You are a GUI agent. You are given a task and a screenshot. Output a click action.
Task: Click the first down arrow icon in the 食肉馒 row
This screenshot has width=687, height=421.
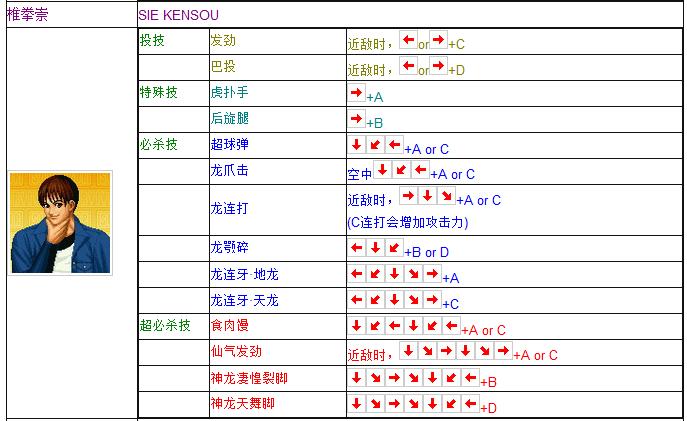coord(357,325)
